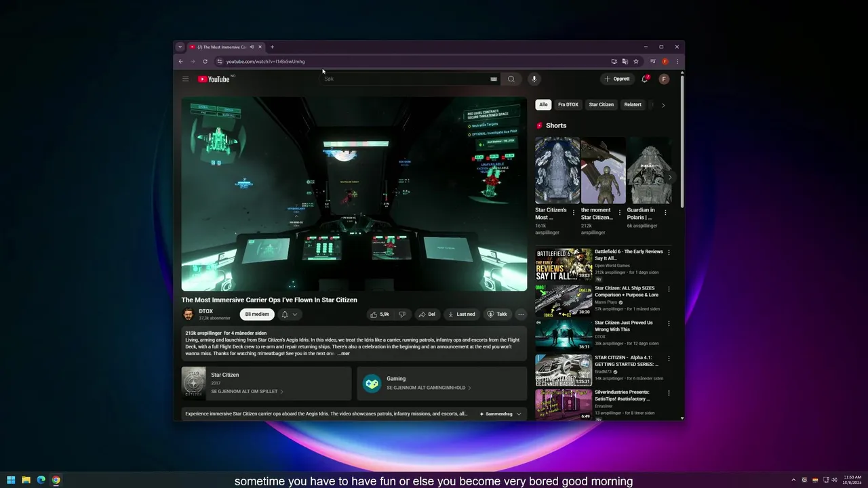Go to YouTube home via the logo
This screenshot has height=488, width=868.
coord(214,79)
